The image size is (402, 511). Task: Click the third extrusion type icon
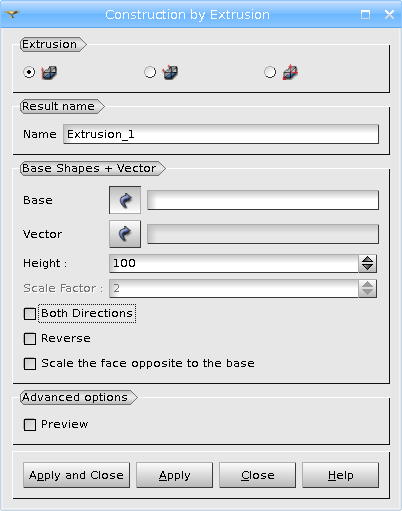[290, 72]
